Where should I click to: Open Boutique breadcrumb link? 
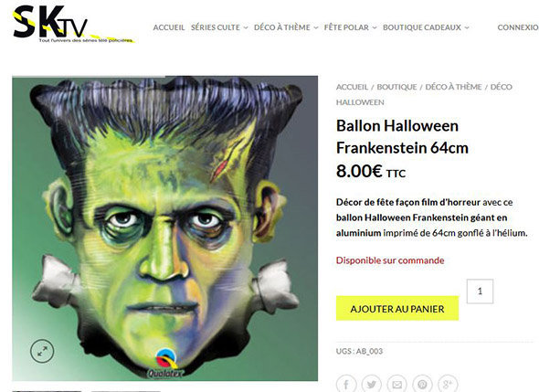(x=396, y=87)
